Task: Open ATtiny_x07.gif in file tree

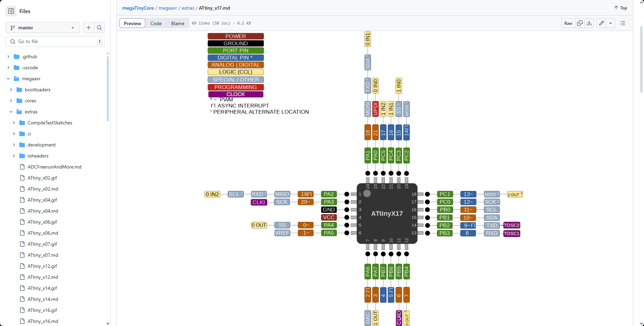Action: [42, 244]
